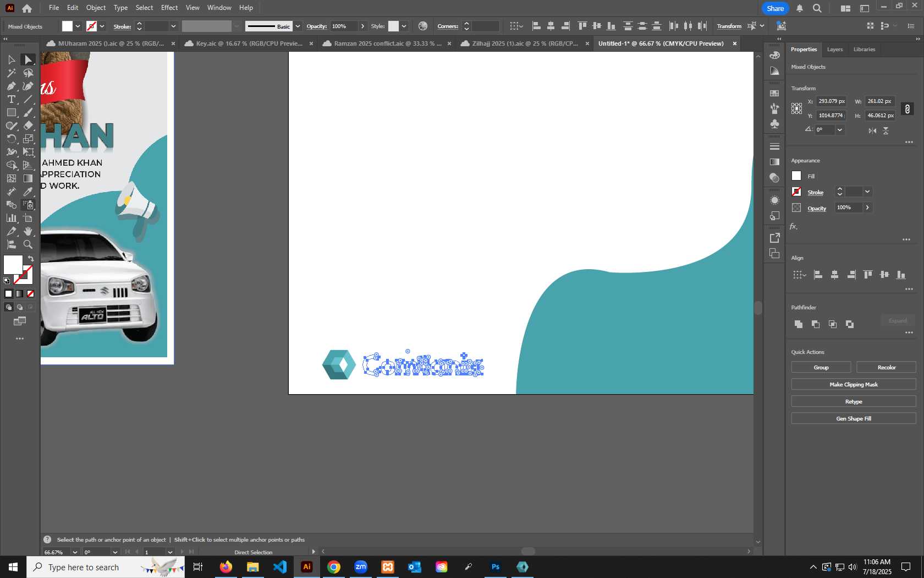This screenshot has width=924, height=578.
Task: Select the Mesh tool
Action: [11, 178]
